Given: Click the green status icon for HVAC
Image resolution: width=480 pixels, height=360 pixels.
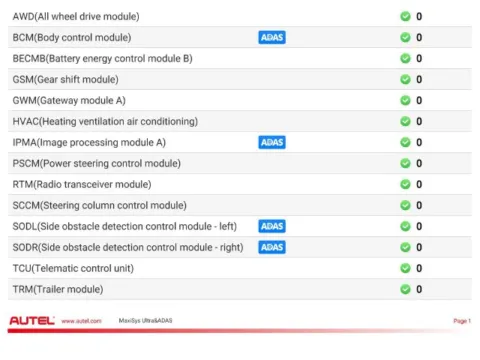Looking at the screenshot, I should pyautogui.click(x=405, y=121).
